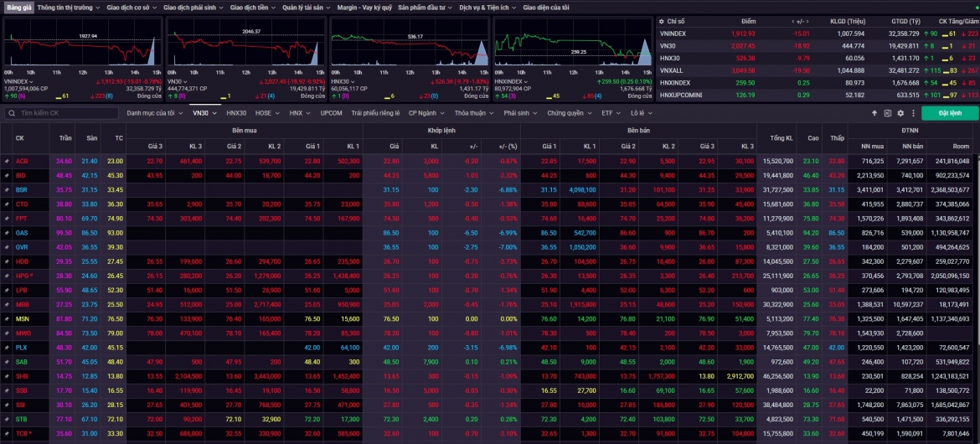Click the gear icon next to Chỉ số

pos(662,21)
